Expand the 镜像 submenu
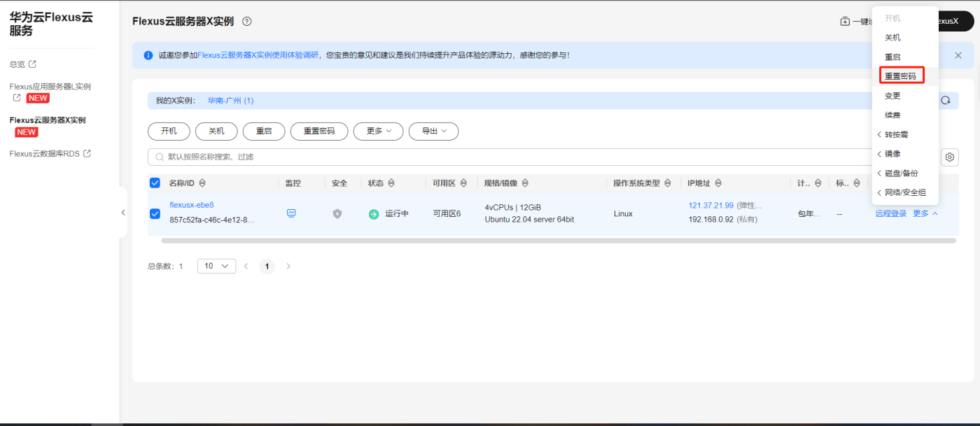Screen dimensions: 980x426 pos(889,153)
